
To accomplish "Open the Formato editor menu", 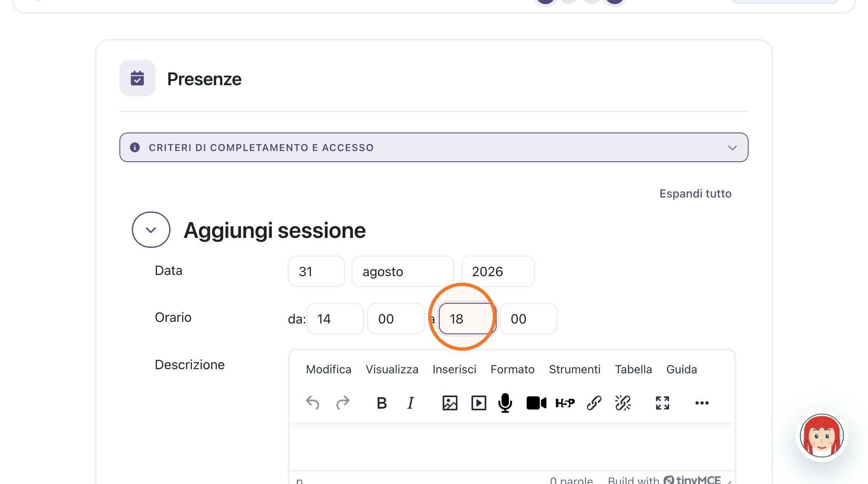I will 512,369.
